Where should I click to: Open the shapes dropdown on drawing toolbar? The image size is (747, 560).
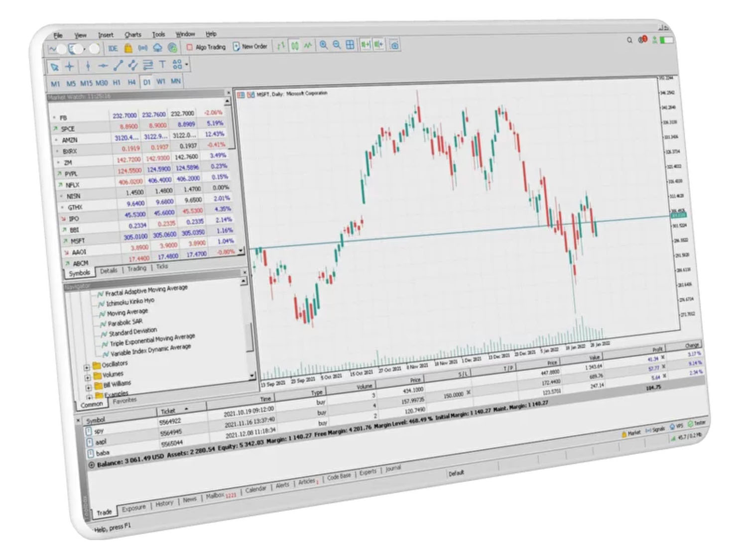187,65
